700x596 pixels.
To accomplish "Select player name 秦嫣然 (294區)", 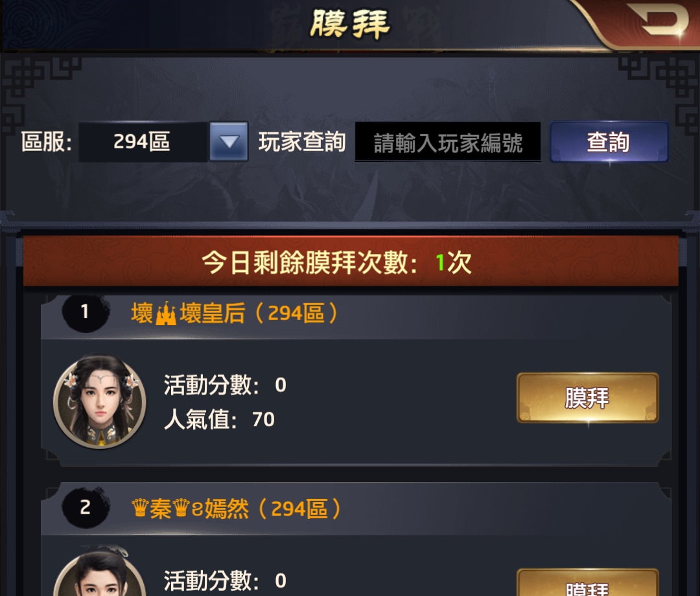I will point(236,509).
